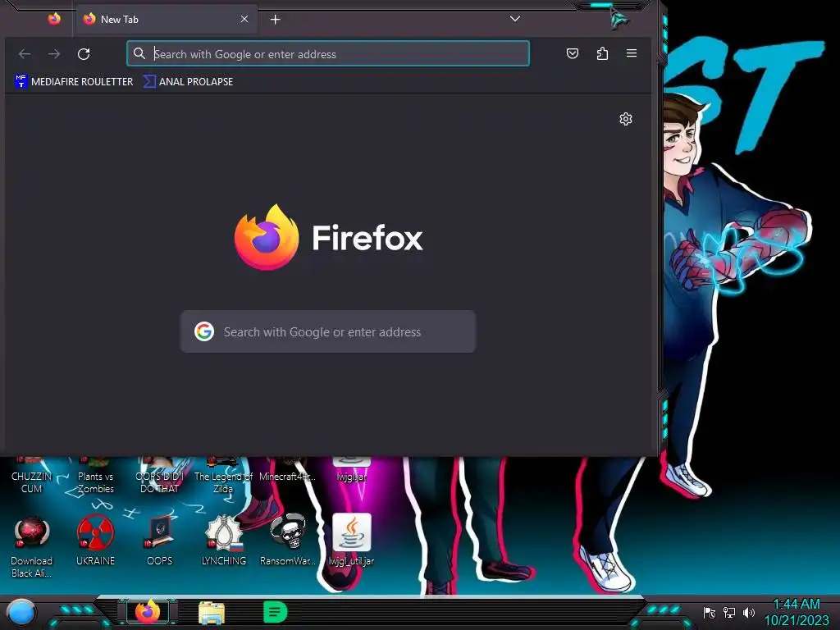The image size is (840, 630).
Task: Go forward with the forward arrow
Action: [54, 53]
